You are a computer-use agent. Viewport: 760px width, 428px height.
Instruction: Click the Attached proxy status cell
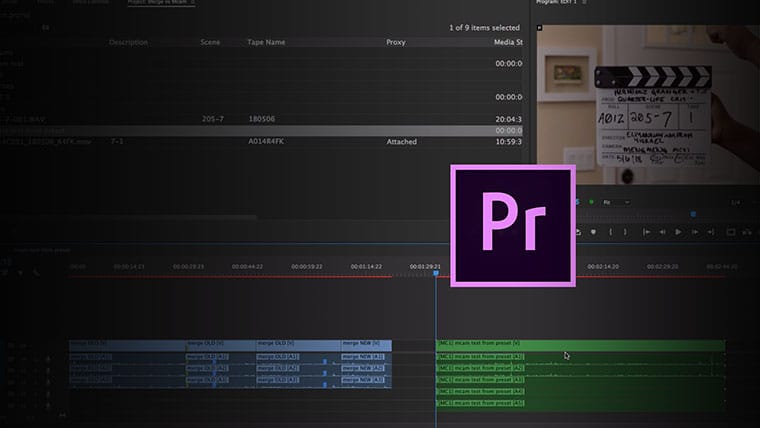[401, 142]
